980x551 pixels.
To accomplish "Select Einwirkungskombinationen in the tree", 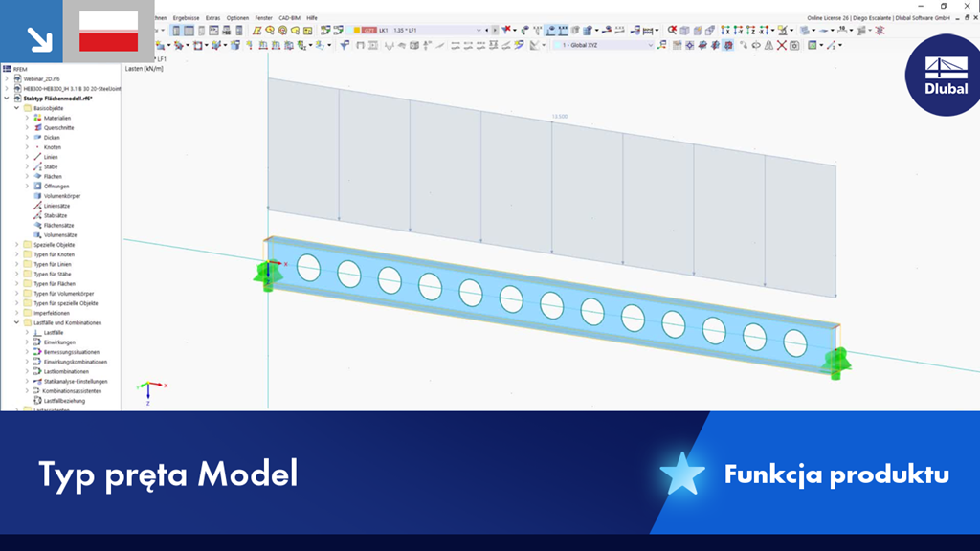I will click(75, 362).
